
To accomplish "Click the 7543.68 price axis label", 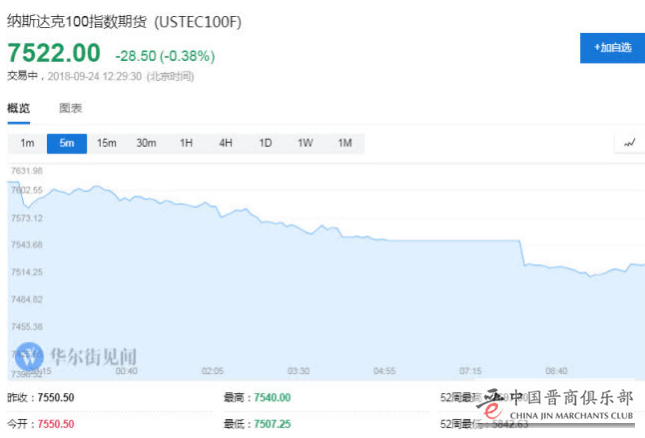I will tap(25, 245).
